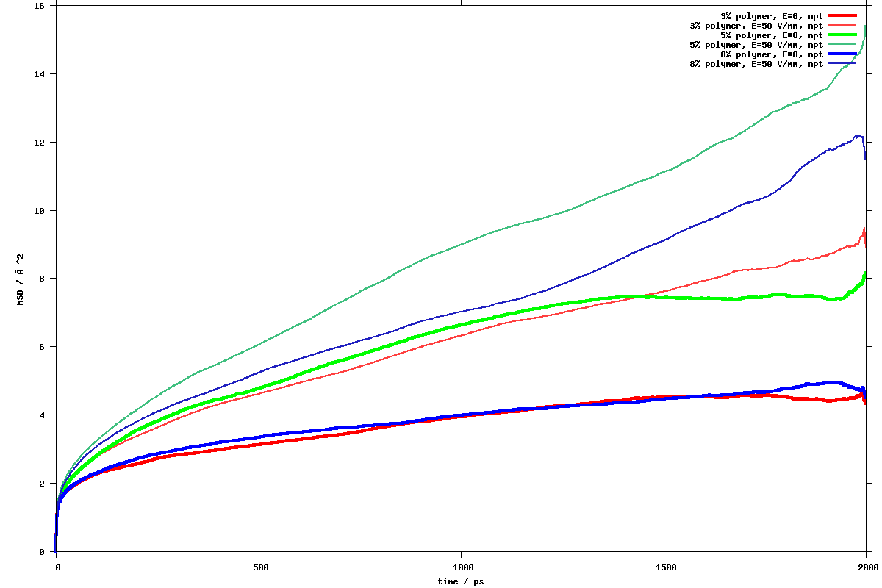Viewport: 882px width, 588px height.
Task: Click the 'time / ps' x-axis title
Action: [461, 581]
